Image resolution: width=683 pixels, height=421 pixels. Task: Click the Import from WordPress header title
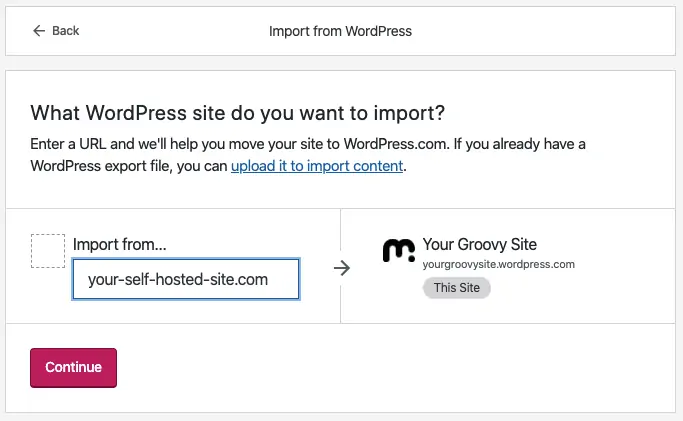pyautogui.click(x=340, y=31)
